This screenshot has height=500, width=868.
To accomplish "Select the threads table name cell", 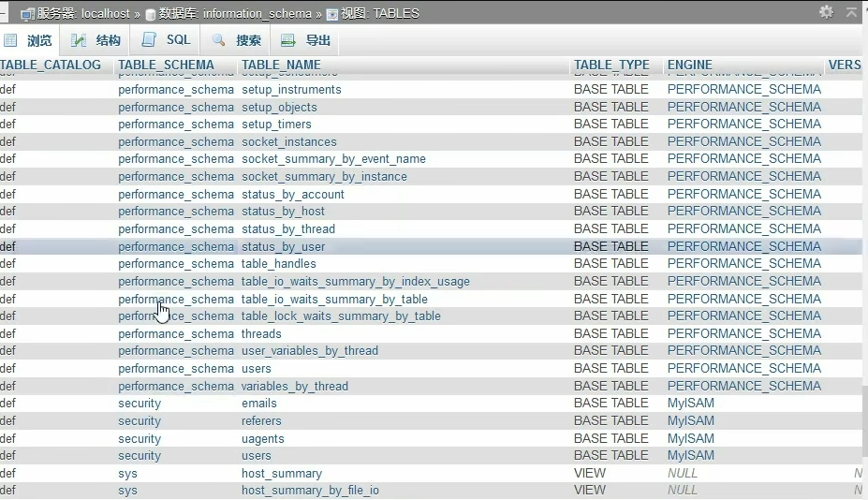I will (x=261, y=334).
